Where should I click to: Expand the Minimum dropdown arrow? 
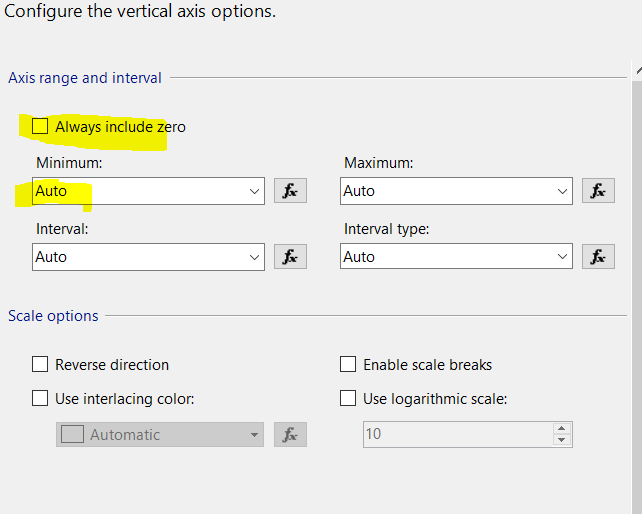click(253, 191)
